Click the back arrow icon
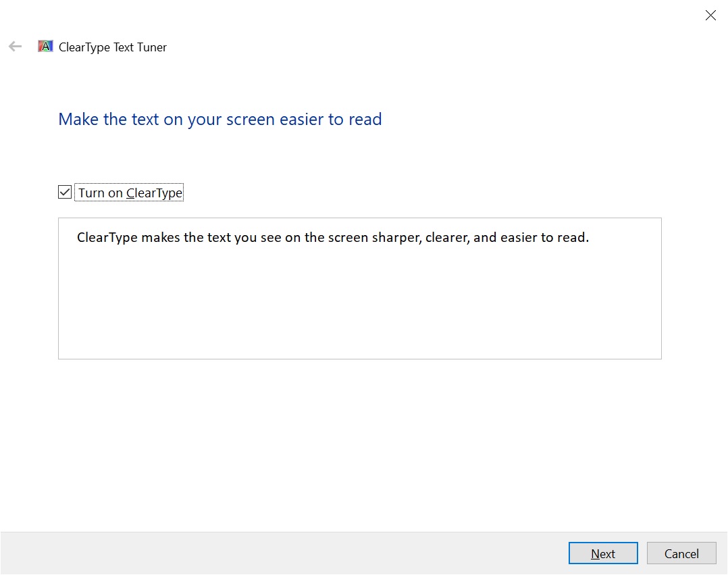 16,47
